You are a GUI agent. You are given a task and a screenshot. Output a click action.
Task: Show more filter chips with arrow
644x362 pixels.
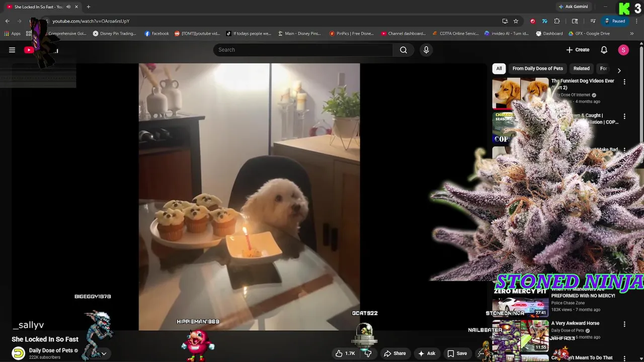tap(619, 70)
